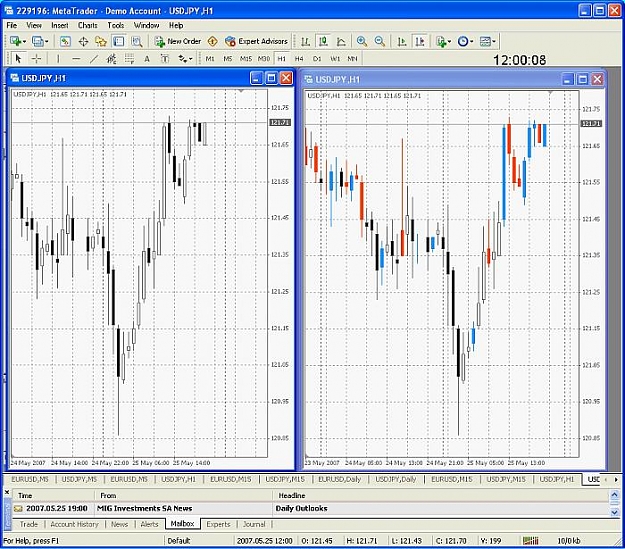Screen dimensions: 625x549
Task: Set the timeframe to M1
Action: (210, 59)
